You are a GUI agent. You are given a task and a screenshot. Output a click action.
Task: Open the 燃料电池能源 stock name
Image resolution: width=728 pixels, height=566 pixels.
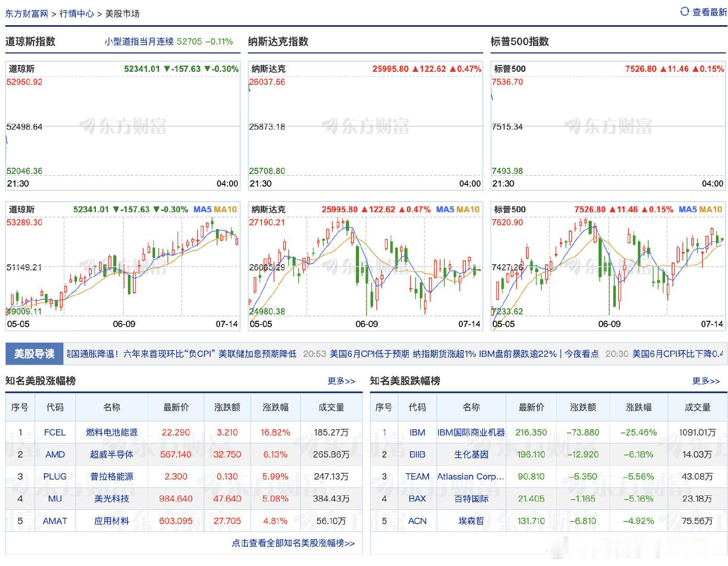(112, 432)
